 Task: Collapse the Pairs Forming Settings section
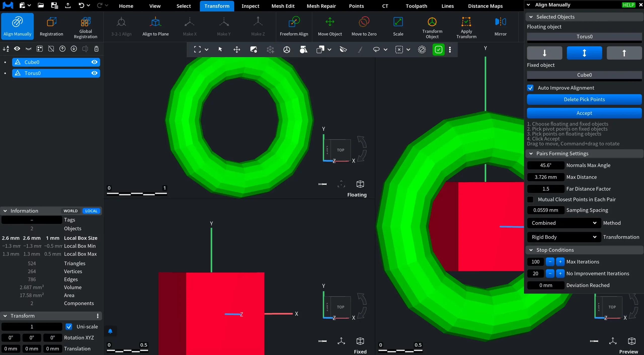(531, 154)
